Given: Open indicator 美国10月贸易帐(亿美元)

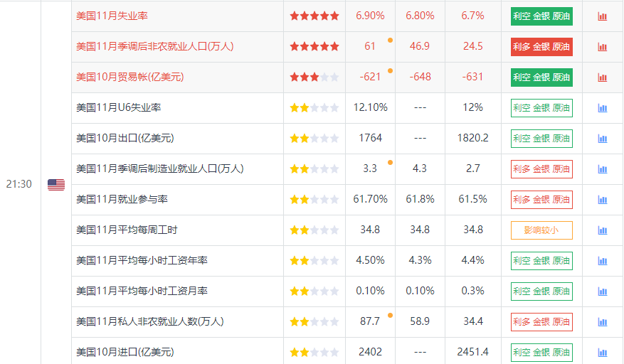Looking at the screenshot, I should point(129,77).
